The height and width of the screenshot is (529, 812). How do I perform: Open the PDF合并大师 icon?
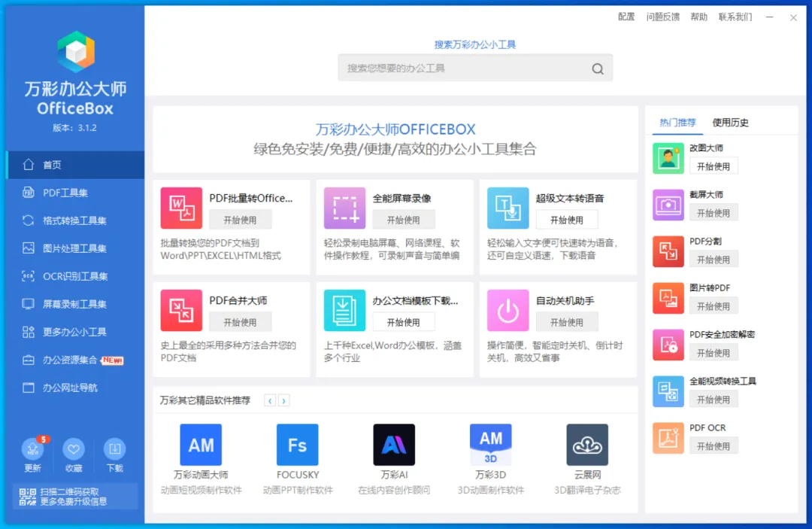coord(181,310)
